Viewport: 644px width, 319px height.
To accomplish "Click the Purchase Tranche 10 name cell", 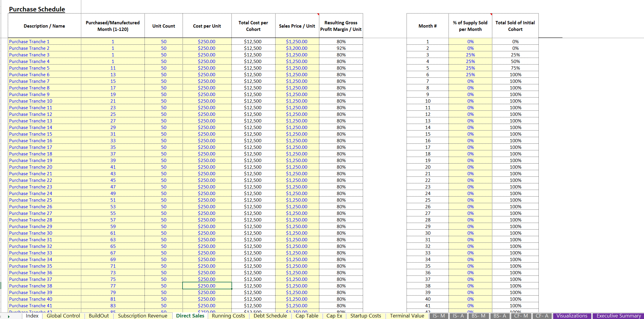I will tap(44, 101).
